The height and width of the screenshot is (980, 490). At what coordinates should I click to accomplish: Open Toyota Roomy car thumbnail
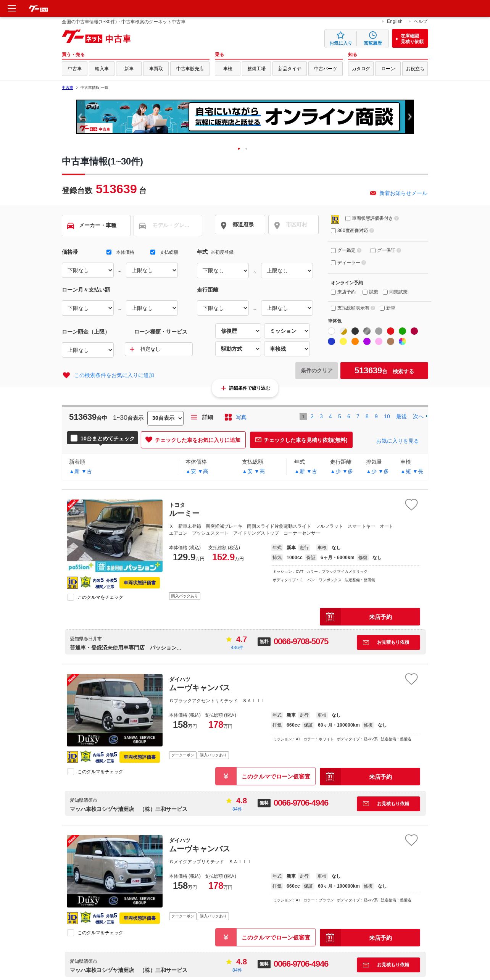pos(114,535)
